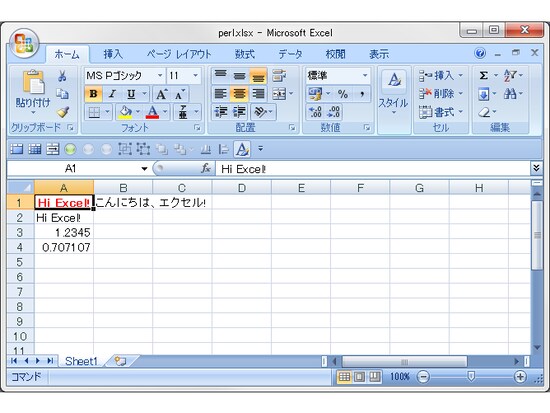This screenshot has height=413, width=550.
Task: Click the Increase Font Size icon
Action: (161, 94)
